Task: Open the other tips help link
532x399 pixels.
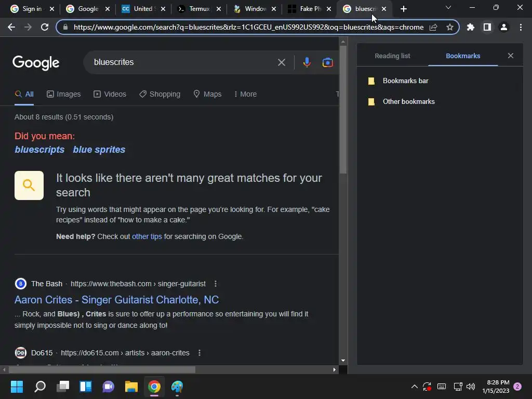Action: pos(147,236)
